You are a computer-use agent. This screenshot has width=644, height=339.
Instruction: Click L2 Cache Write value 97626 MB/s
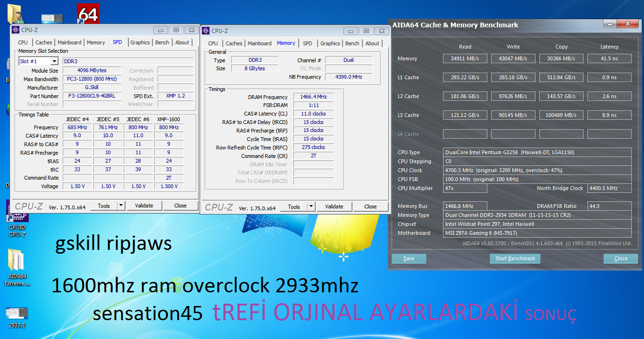tap(513, 96)
